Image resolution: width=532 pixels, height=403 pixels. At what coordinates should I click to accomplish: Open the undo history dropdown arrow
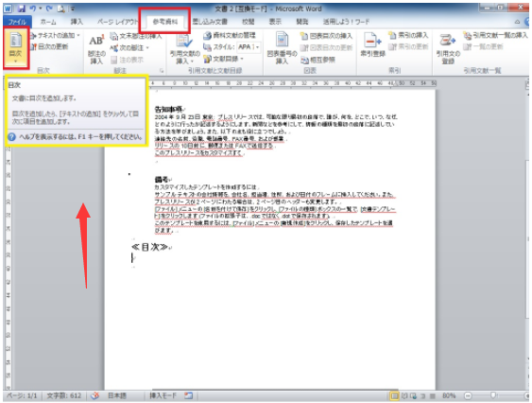[40, 9]
